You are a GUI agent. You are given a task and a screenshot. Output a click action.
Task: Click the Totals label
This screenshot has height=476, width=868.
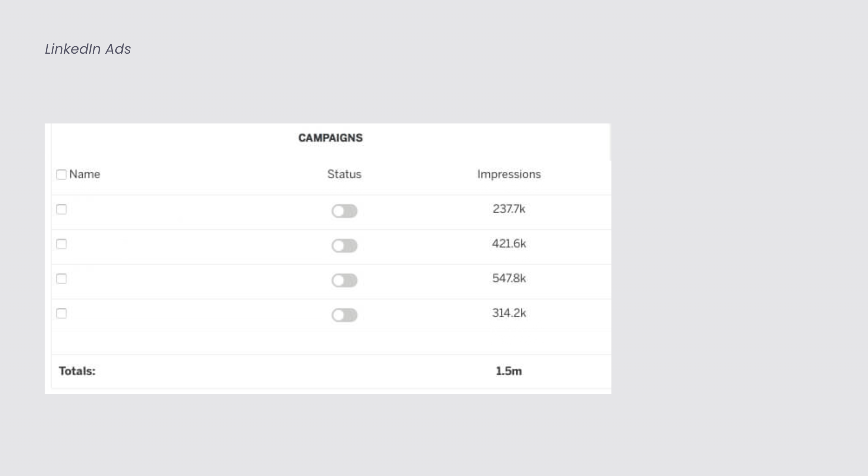77,371
